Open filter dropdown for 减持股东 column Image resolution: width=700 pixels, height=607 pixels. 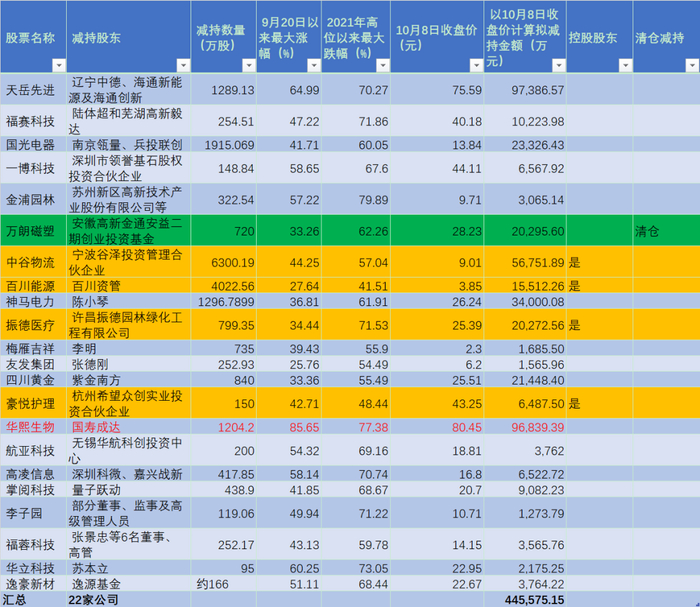click(183, 66)
